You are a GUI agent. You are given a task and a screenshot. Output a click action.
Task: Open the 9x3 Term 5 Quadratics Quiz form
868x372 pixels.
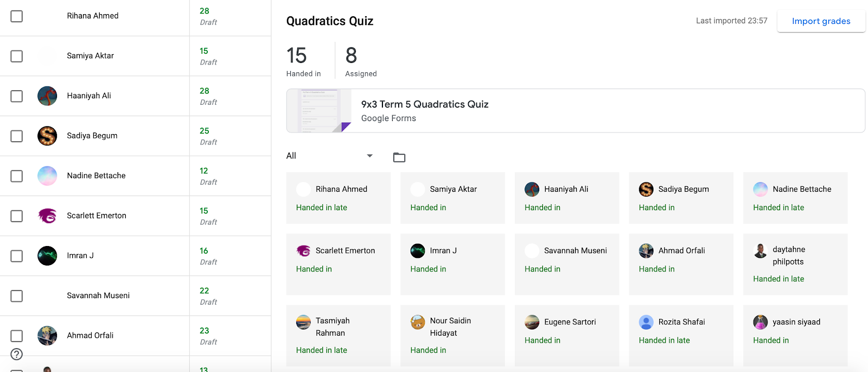pos(425,104)
